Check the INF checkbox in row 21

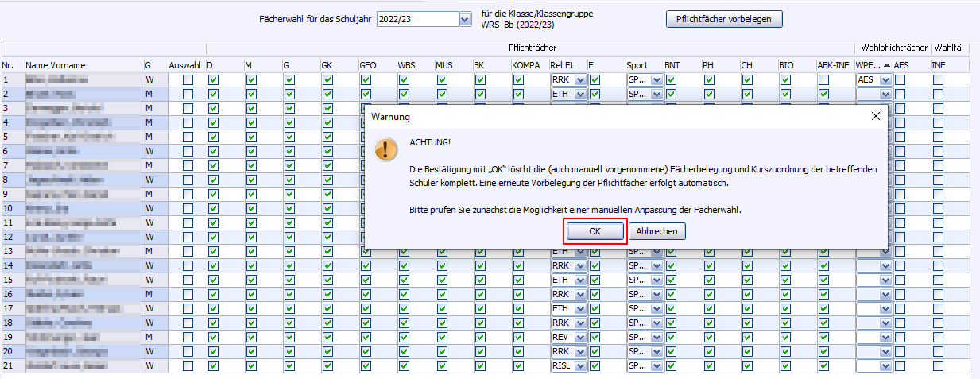click(939, 366)
